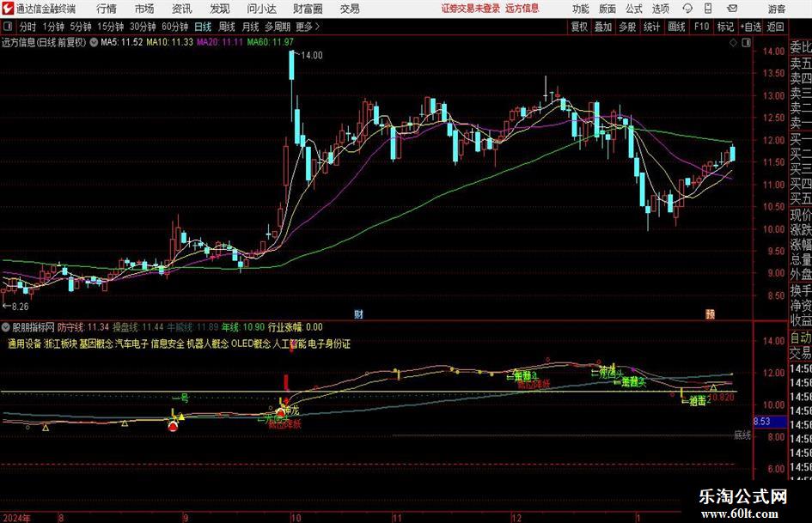
Task: Toggle the left panel icon beside 分时
Action: (8, 27)
